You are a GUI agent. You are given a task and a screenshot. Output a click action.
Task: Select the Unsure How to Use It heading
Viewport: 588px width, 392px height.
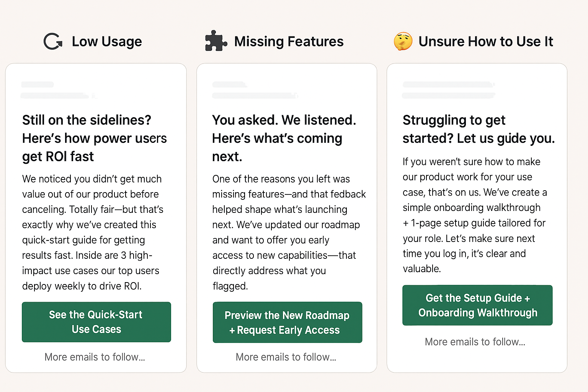coord(486,41)
